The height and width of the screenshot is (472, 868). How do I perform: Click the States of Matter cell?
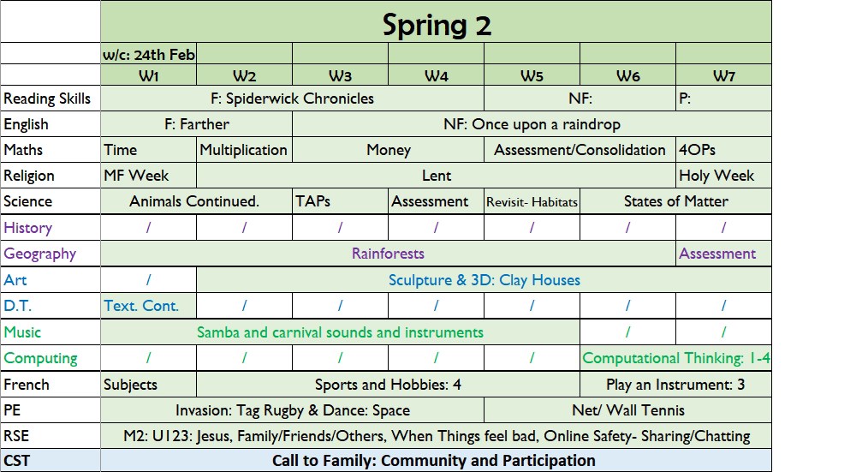(x=676, y=201)
